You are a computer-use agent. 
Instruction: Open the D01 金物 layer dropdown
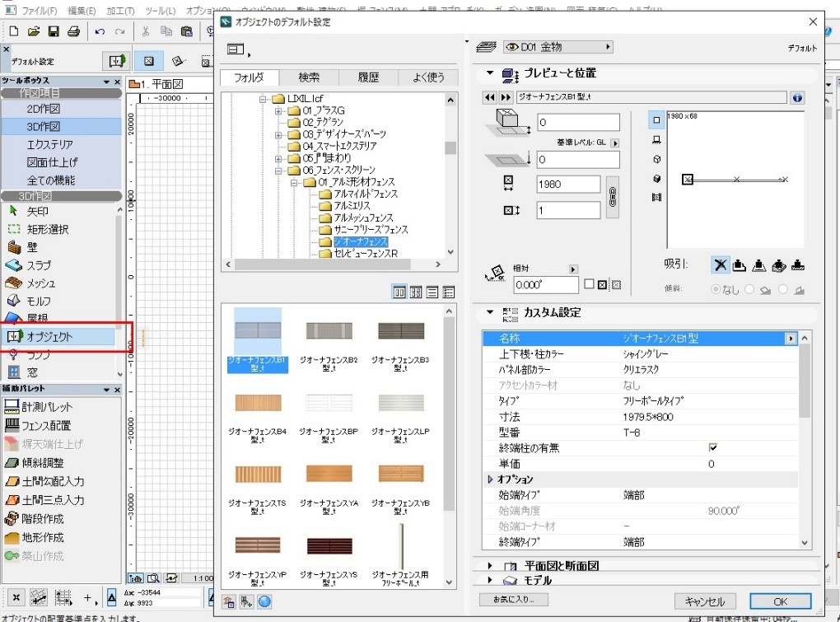[558, 47]
